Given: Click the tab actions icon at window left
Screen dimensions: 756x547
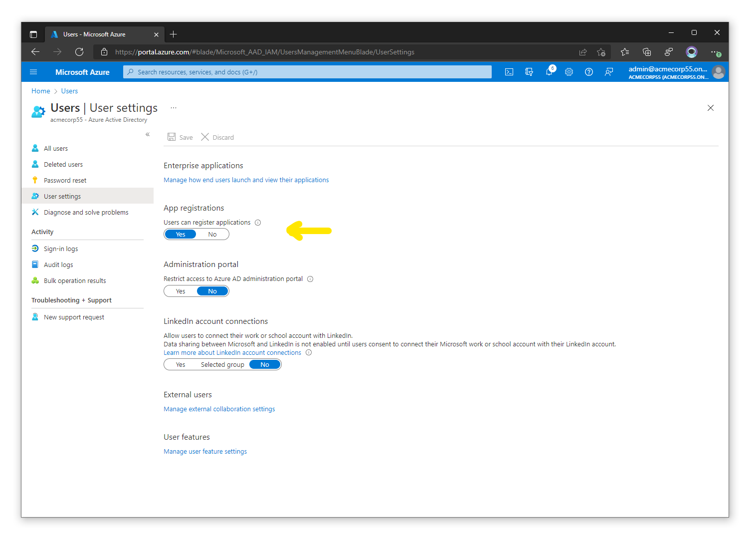Looking at the screenshot, I should [x=33, y=34].
